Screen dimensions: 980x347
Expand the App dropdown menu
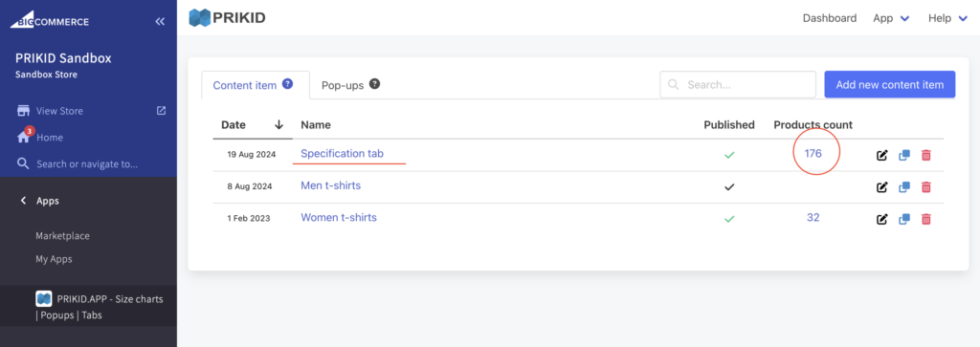pyautogui.click(x=891, y=18)
